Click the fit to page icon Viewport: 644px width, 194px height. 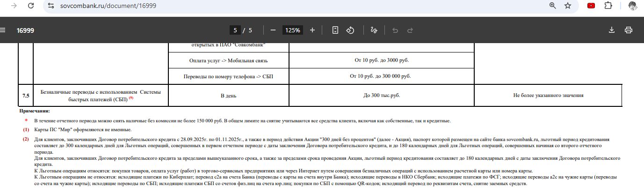(x=335, y=30)
